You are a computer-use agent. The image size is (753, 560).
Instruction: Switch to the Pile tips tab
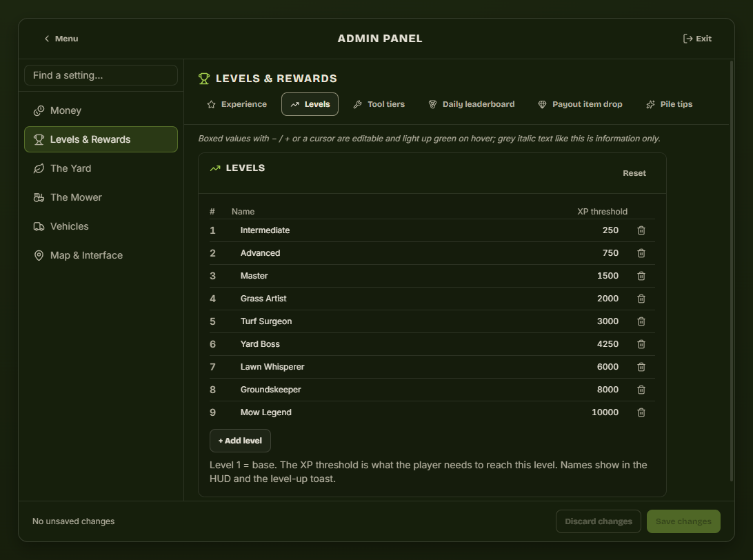coord(670,104)
